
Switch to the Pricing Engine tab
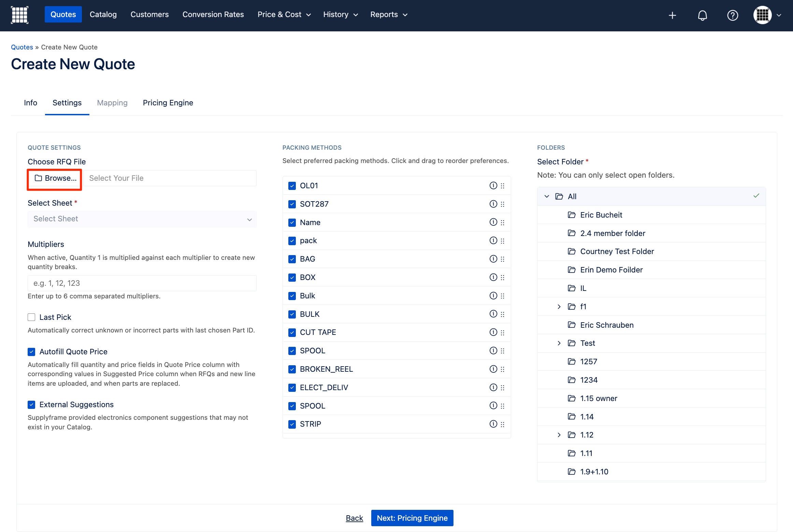point(168,103)
